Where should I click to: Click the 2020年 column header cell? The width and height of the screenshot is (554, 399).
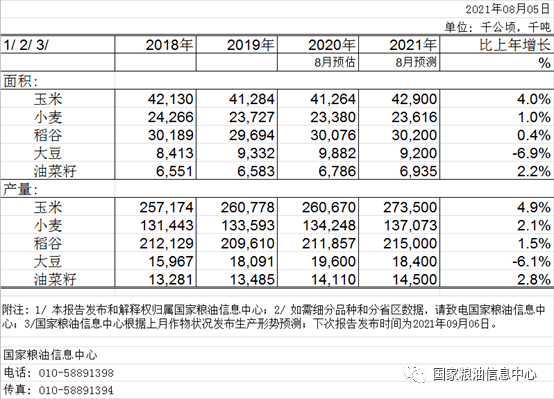(318, 45)
